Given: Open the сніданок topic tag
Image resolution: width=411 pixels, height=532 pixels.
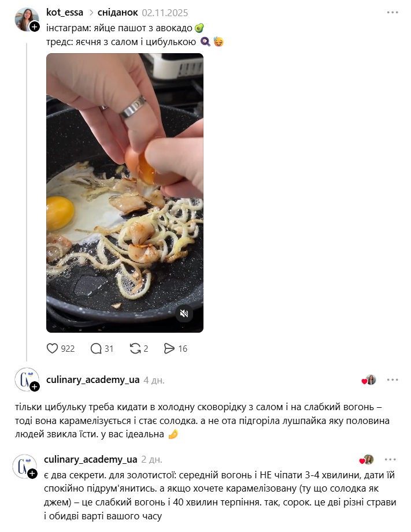Looking at the screenshot, I should [x=117, y=13].
